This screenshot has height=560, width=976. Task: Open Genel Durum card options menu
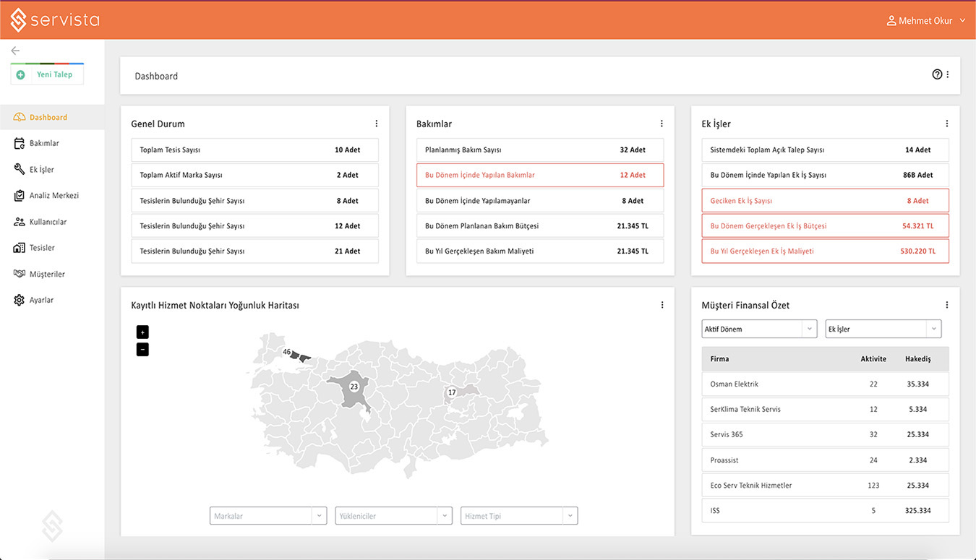pyautogui.click(x=376, y=124)
